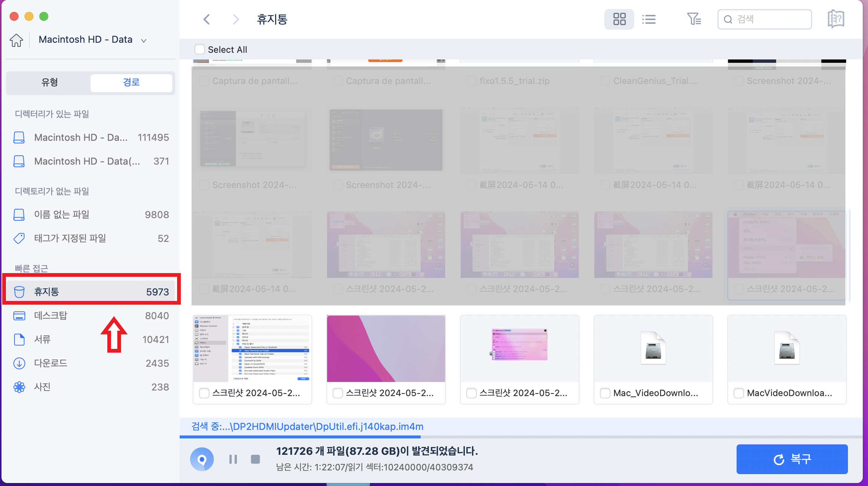
Task: Switch to list view layout
Action: (649, 19)
